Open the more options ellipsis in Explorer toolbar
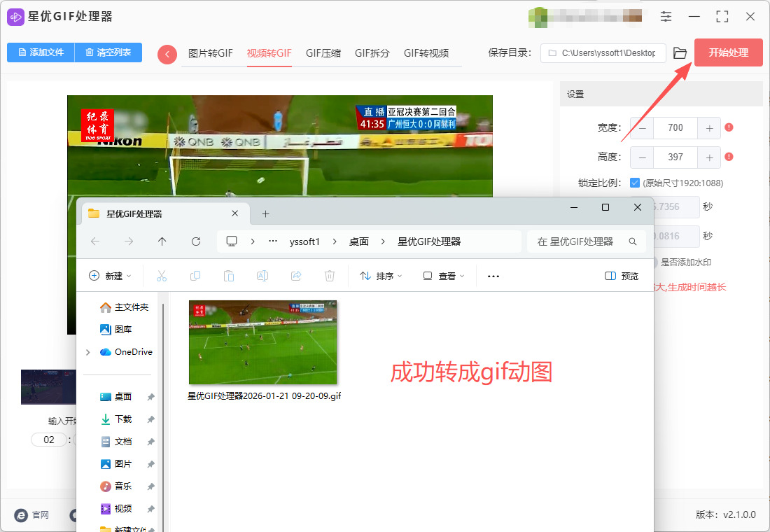This screenshot has height=532, width=770. click(493, 276)
